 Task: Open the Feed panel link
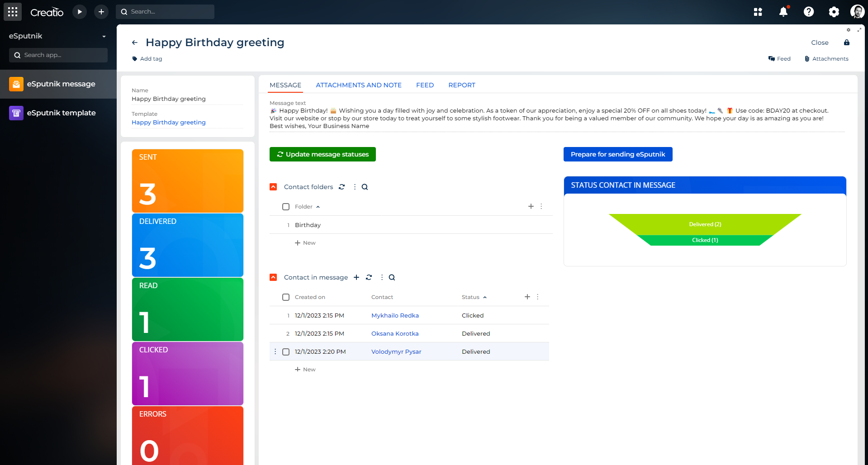click(x=779, y=59)
